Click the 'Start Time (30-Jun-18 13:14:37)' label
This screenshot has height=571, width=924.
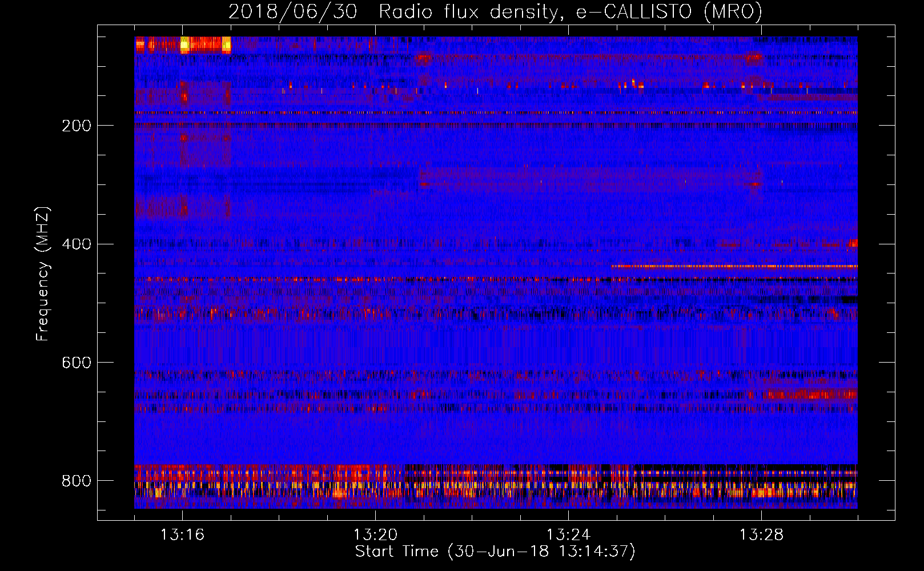(495, 552)
